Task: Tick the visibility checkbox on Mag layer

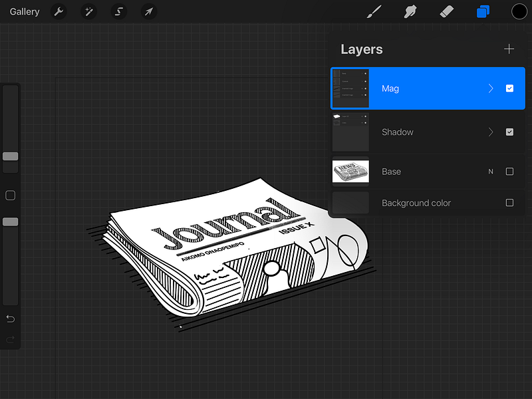Action: (509, 88)
